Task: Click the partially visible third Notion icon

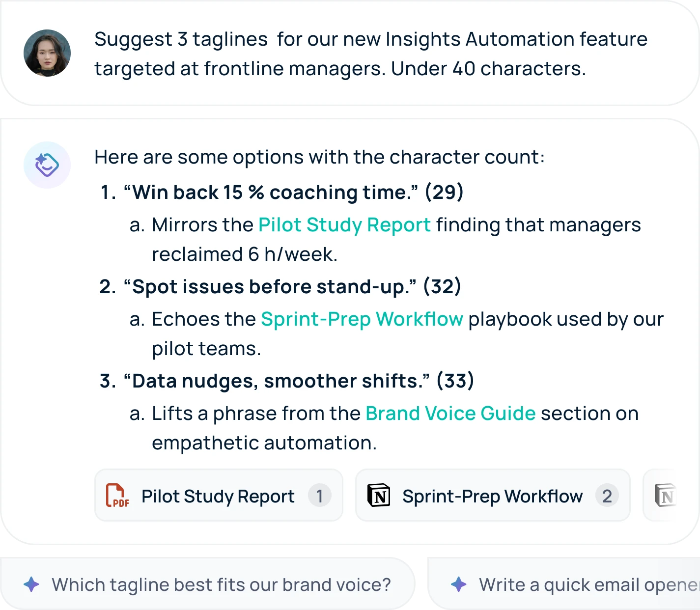Action: coord(665,496)
